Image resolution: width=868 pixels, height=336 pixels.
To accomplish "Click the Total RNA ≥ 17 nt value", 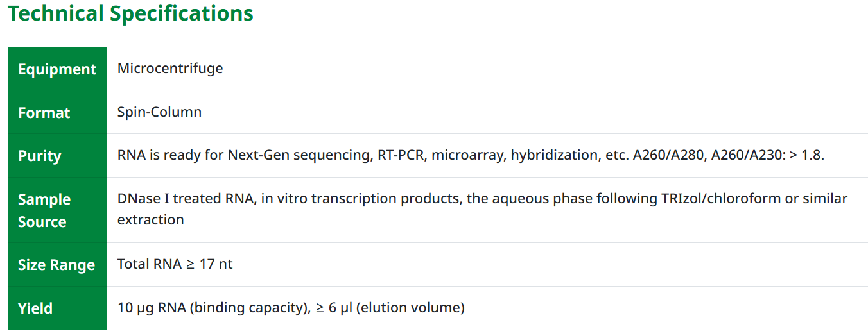I will tap(175, 264).
